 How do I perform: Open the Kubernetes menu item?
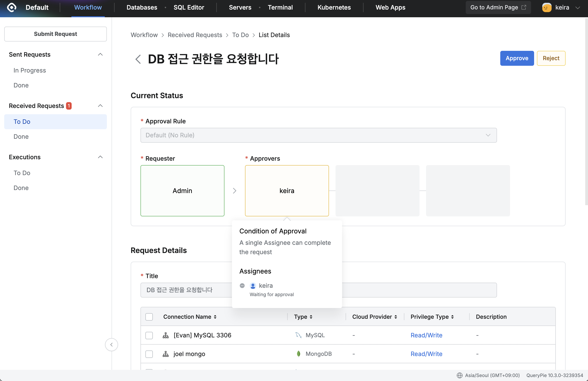click(x=334, y=7)
